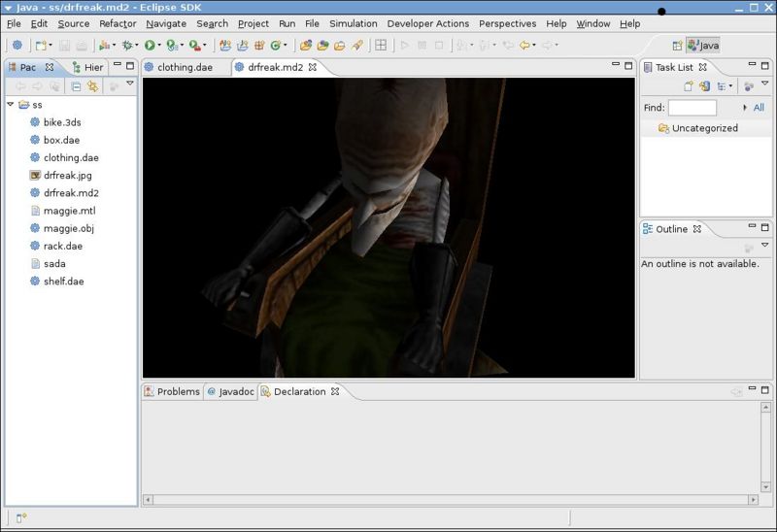Image resolution: width=777 pixels, height=532 pixels.
Task: Click the Profile bar-chart icon
Action: [x=104, y=46]
